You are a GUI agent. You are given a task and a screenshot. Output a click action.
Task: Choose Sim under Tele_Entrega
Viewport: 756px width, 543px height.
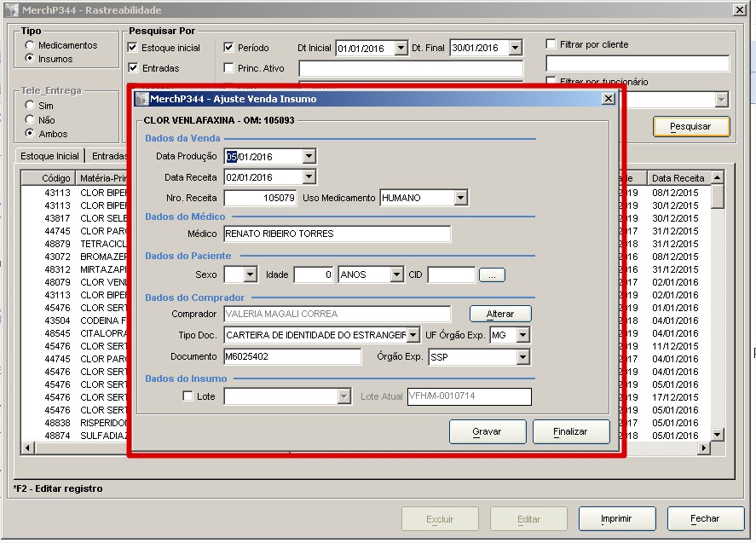point(31,106)
